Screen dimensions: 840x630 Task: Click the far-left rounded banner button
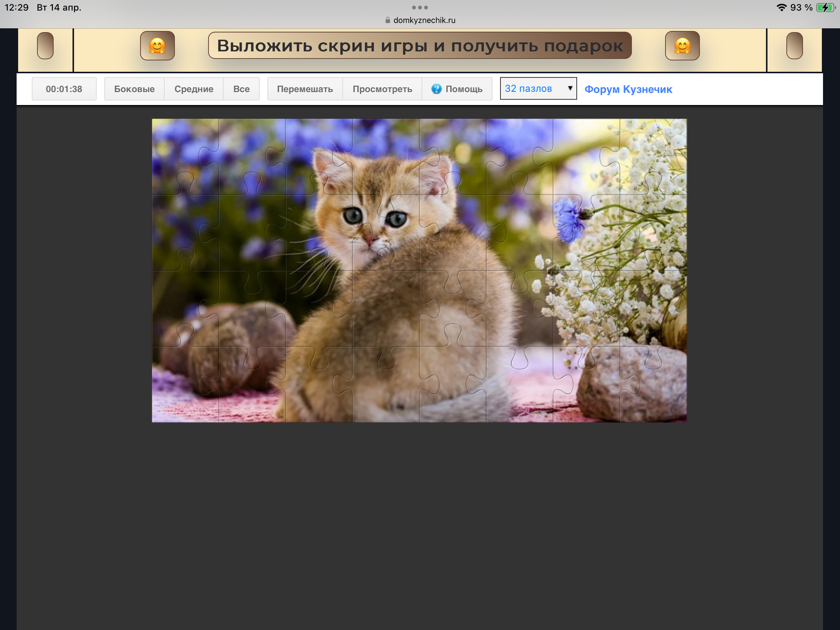[45, 46]
